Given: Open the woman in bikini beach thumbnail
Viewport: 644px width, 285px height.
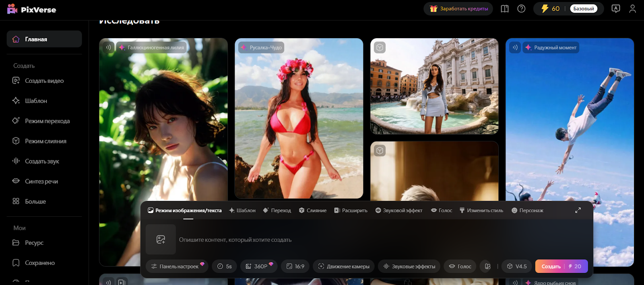Looking at the screenshot, I should [x=299, y=118].
